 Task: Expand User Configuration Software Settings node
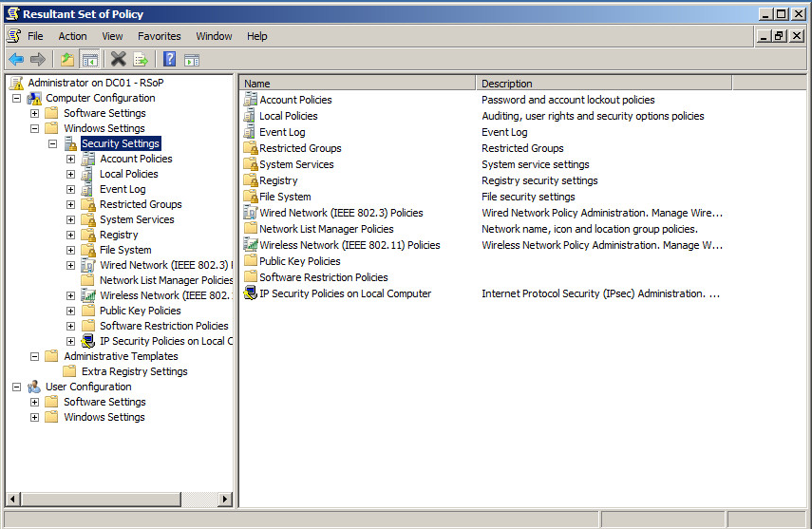click(x=35, y=402)
